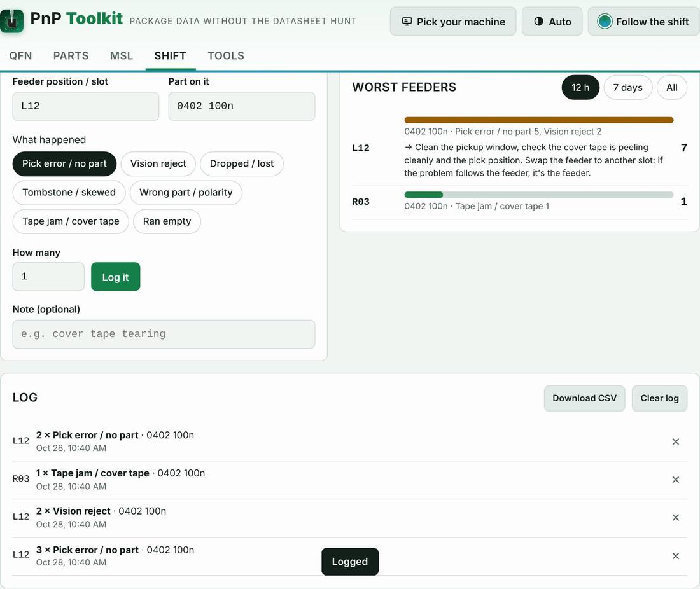Click the green circle Follow the shift icon
The height and width of the screenshot is (589, 700).
[x=605, y=22]
